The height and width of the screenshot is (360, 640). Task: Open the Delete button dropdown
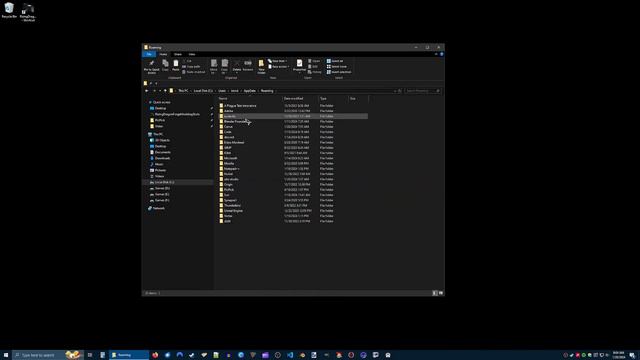click(237, 73)
